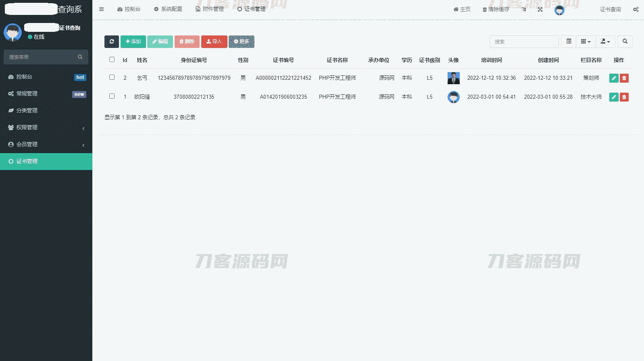Viewport: 644px width, 361px height.
Task: Sort by the 创建时间 column header
Action: pos(548,60)
